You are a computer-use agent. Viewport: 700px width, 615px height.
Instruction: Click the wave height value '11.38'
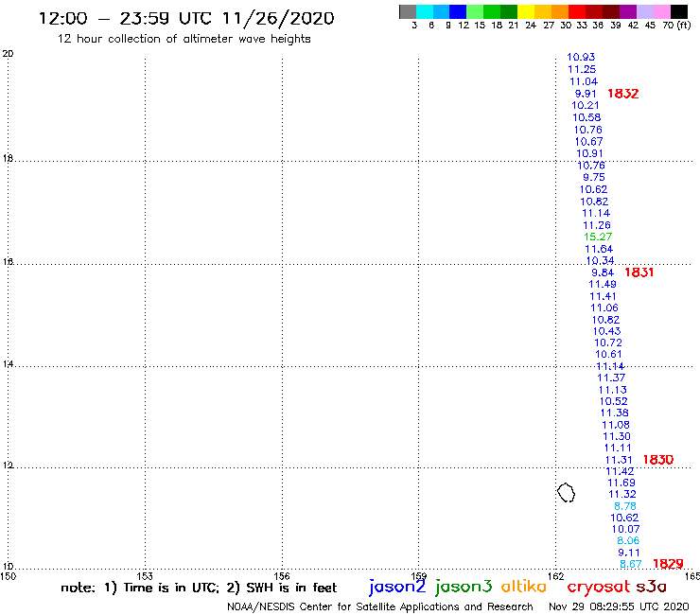tap(614, 413)
